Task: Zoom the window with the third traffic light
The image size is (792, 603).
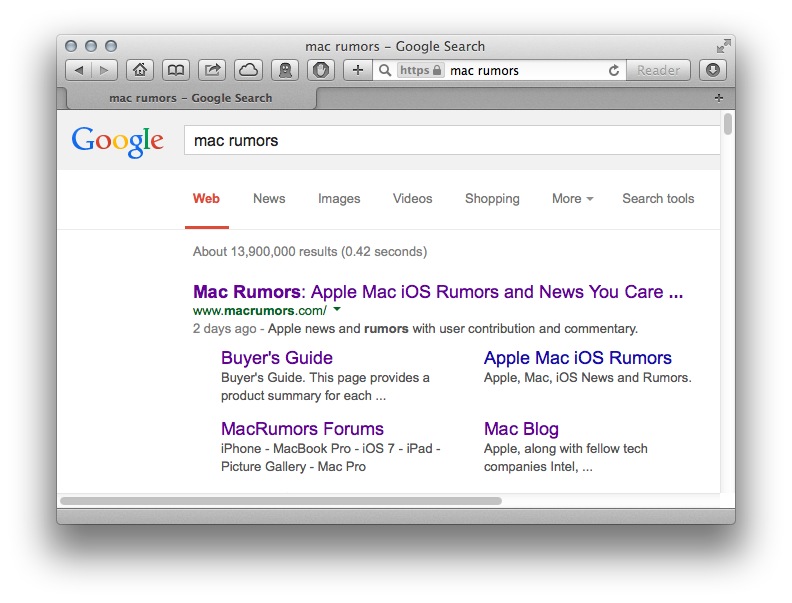Action: click(x=111, y=46)
